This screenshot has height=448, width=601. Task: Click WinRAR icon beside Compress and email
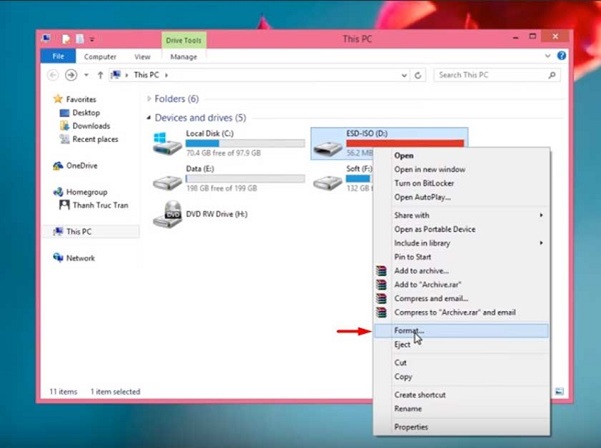pyautogui.click(x=381, y=298)
